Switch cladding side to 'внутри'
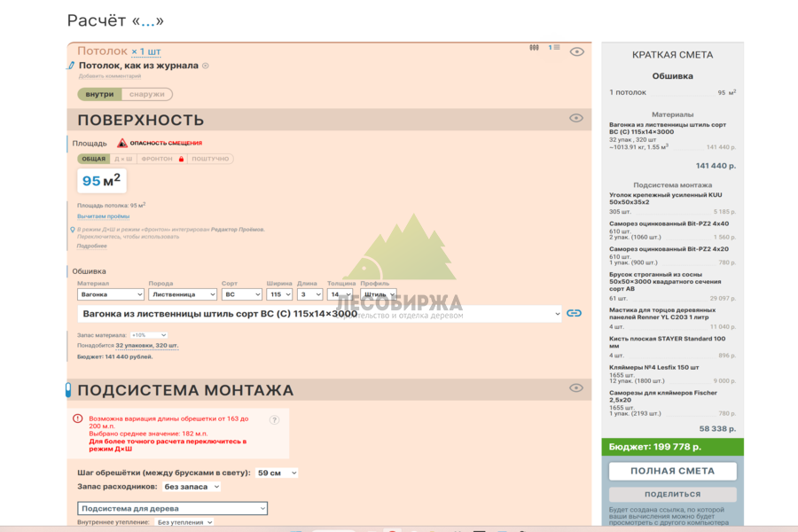Viewport: 798px width, 532px height. click(99, 94)
